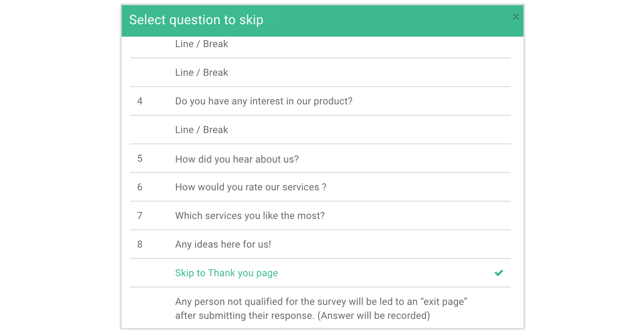Select question 4 about product interest

tap(264, 101)
